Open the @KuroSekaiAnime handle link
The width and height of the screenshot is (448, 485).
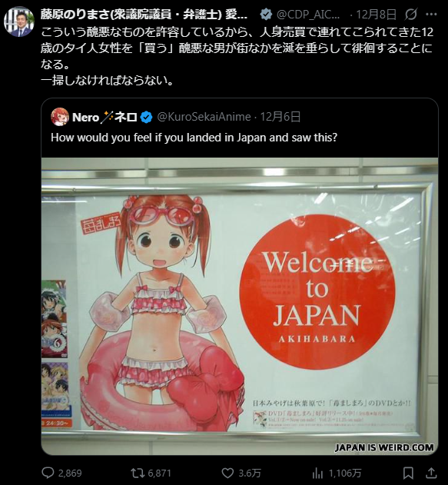pos(204,117)
